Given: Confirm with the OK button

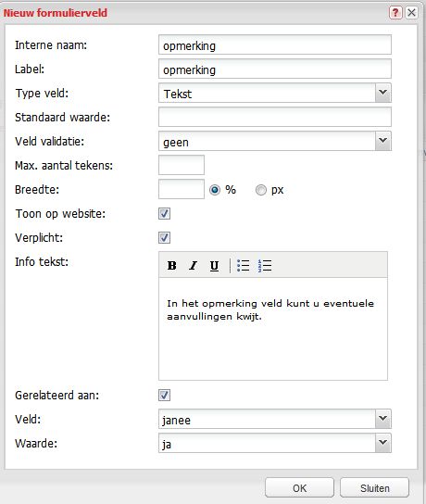Looking at the screenshot, I should (x=299, y=488).
